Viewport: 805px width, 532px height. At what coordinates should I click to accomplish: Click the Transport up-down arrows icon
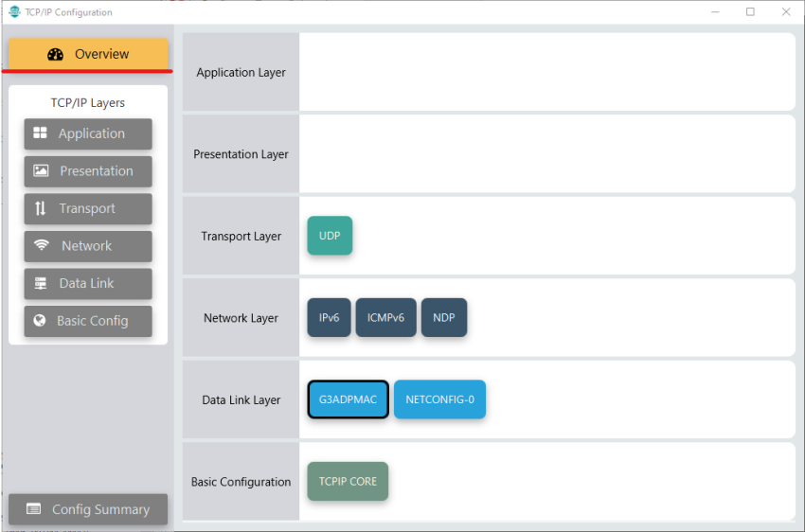point(40,208)
